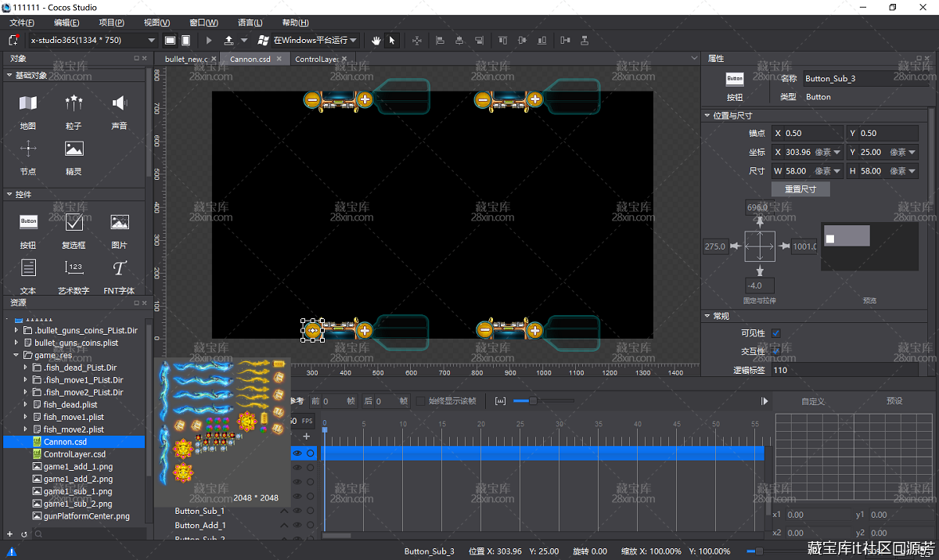Toggle eye visibility for Button_Sub_1 track

point(297,511)
